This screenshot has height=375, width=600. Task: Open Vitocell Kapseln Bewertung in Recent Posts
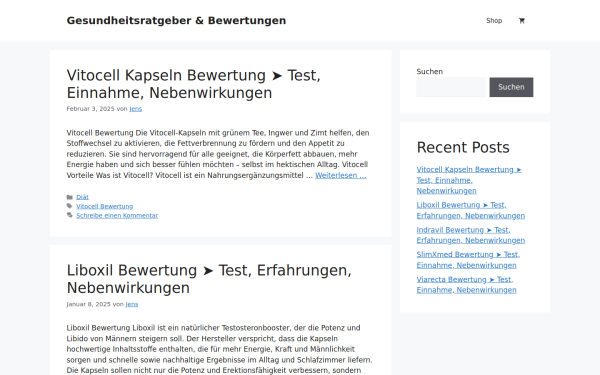(x=469, y=180)
